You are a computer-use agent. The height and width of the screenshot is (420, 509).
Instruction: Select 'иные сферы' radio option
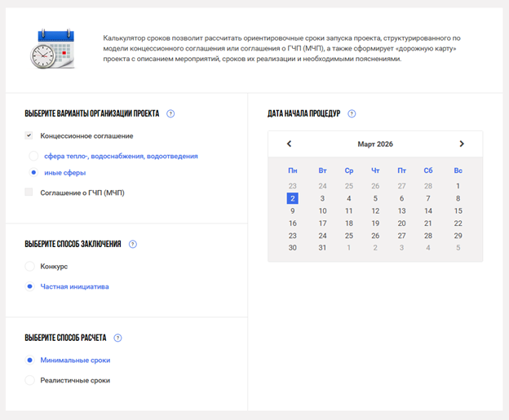[x=33, y=173]
